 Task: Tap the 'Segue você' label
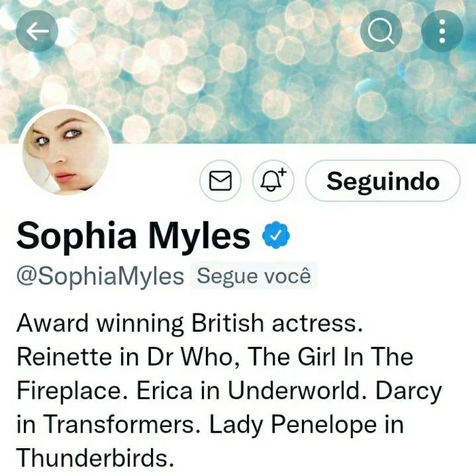click(x=254, y=276)
